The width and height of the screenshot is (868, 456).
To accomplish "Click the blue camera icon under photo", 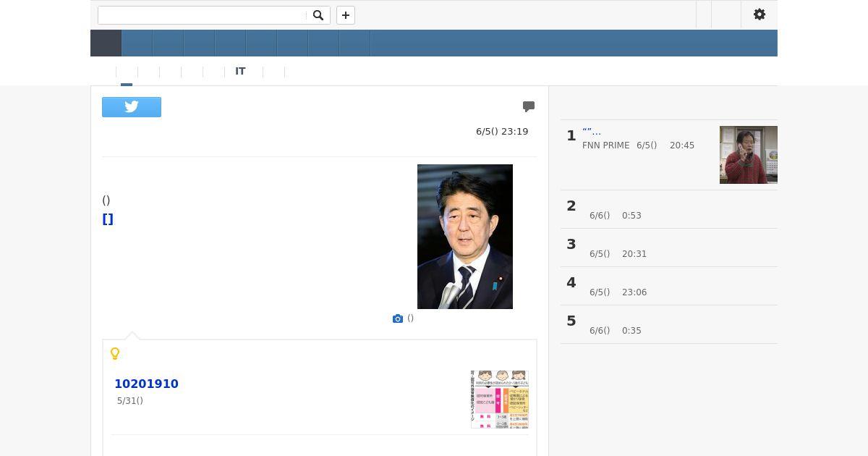I will tap(398, 318).
